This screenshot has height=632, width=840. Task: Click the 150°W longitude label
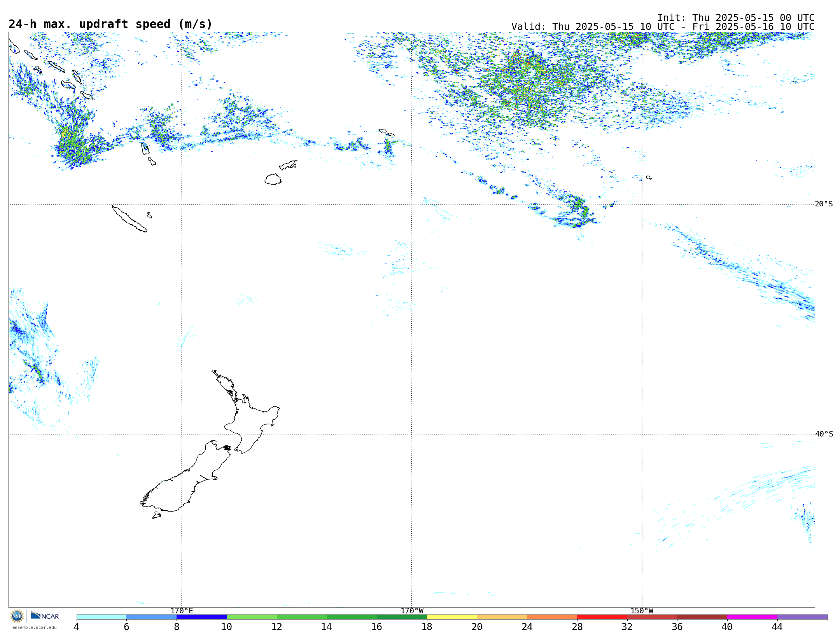[642, 611]
